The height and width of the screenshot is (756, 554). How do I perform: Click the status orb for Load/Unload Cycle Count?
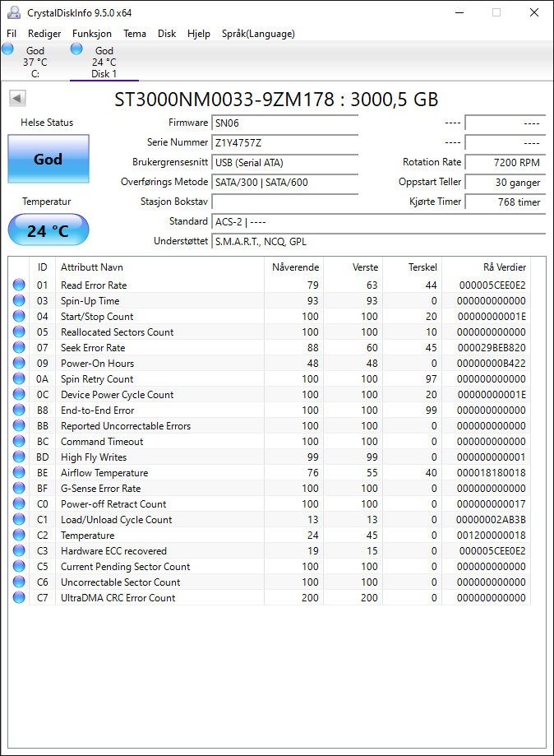click(x=19, y=519)
